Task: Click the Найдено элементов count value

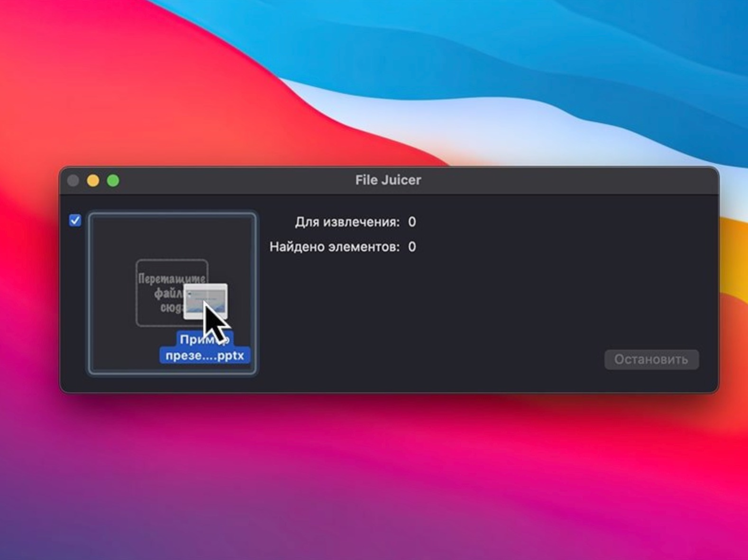Action: tap(412, 247)
